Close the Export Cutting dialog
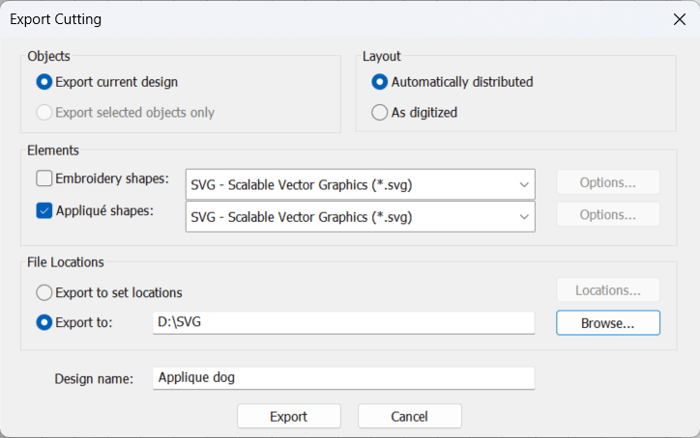The height and width of the screenshot is (438, 700). (x=680, y=19)
